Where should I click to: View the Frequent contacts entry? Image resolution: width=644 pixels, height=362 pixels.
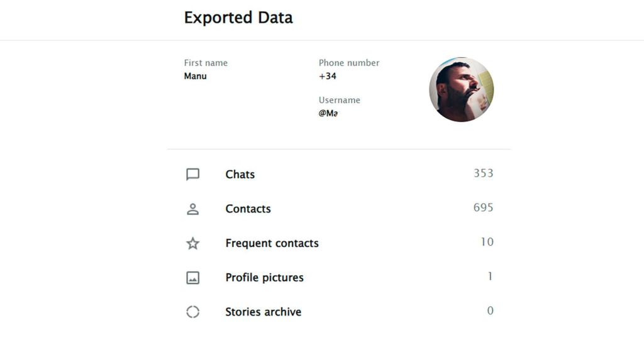[272, 243]
